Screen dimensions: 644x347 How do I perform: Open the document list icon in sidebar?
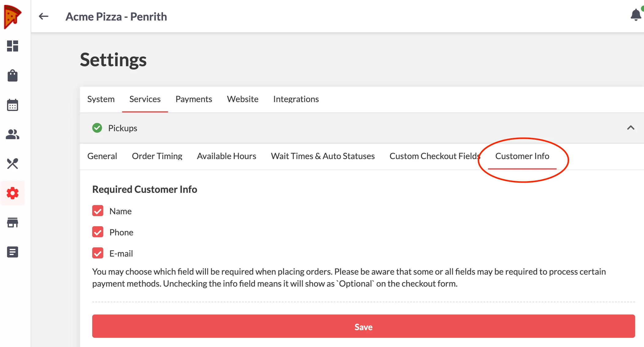pos(13,252)
